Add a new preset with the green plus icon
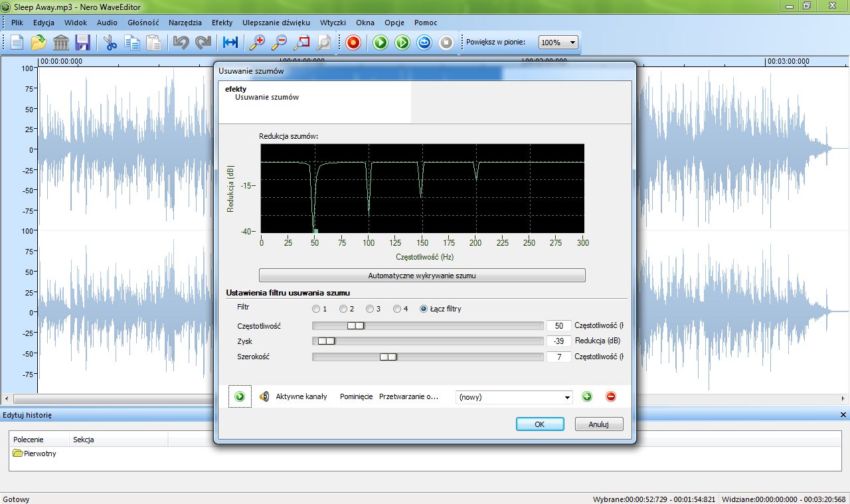 (x=587, y=396)
